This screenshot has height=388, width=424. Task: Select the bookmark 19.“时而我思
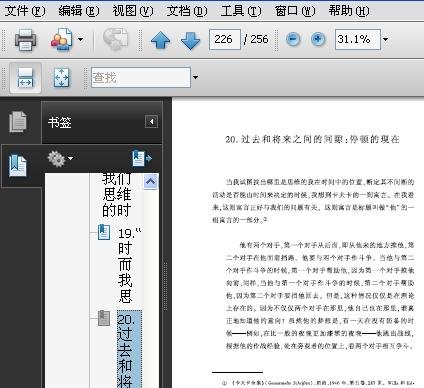[129, 265]
